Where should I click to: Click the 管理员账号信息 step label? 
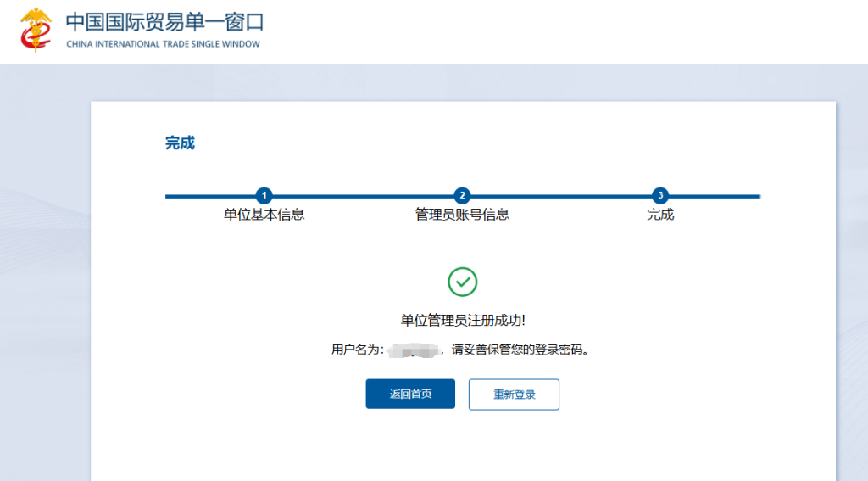[462, 215]
